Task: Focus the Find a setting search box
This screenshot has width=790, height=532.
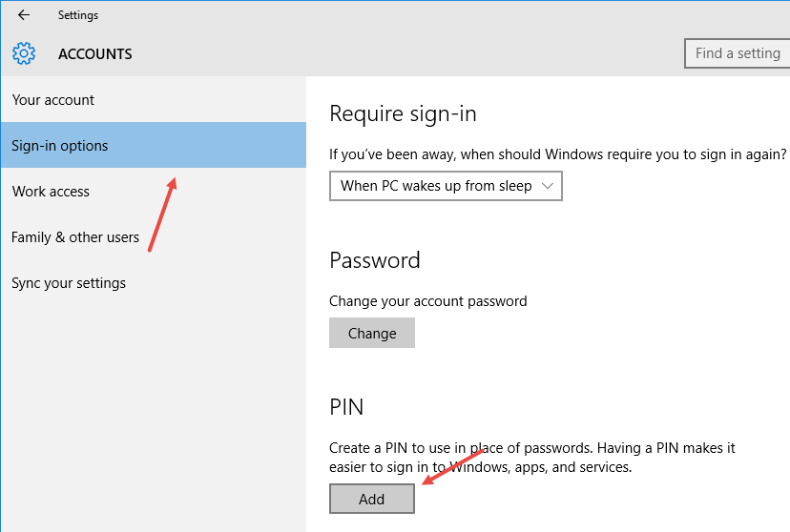Action: (737, 53)
